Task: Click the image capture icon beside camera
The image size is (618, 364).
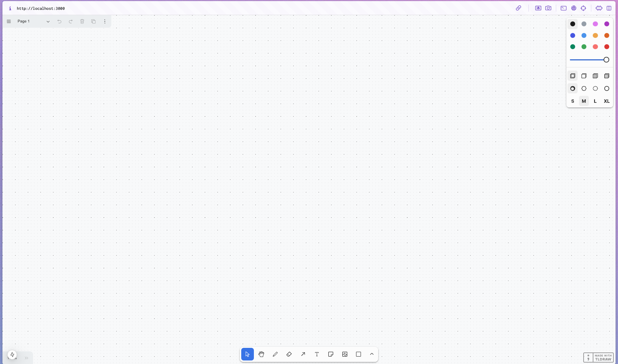Action: [538, 8]
